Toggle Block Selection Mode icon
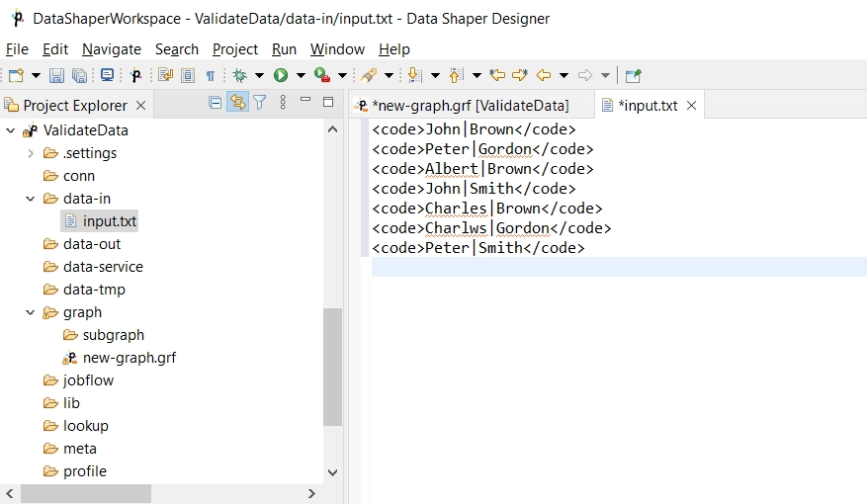 click(x=188, y=75)
